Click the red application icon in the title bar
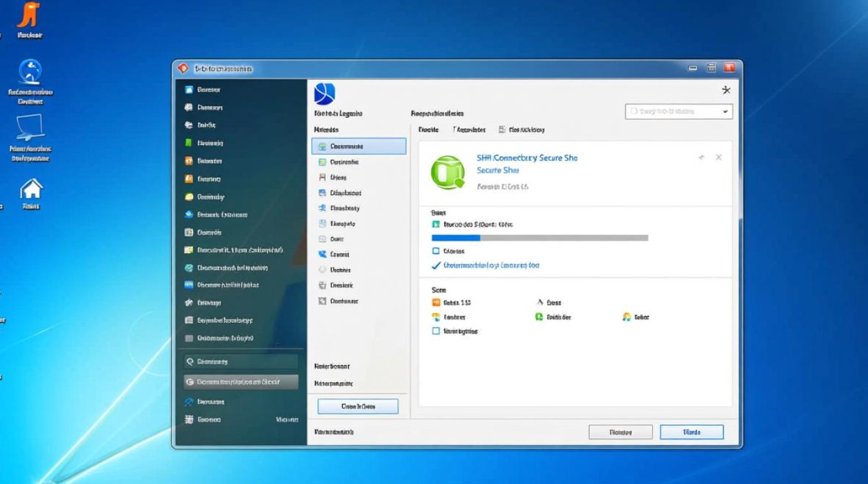The height and width of the screenshot is (484, 868). [x=183, y=68]
